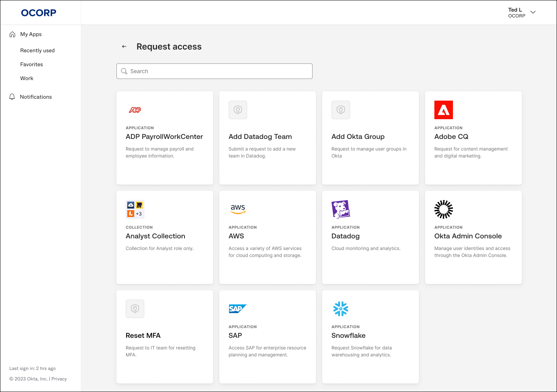Click "Last sign in: 2 hrs ago" text
557x392 pixels.
tap(32, 368)
